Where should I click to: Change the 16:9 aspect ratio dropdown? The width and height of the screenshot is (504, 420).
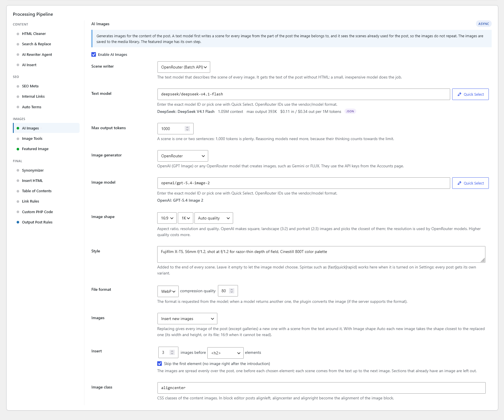tap(167, 218)
